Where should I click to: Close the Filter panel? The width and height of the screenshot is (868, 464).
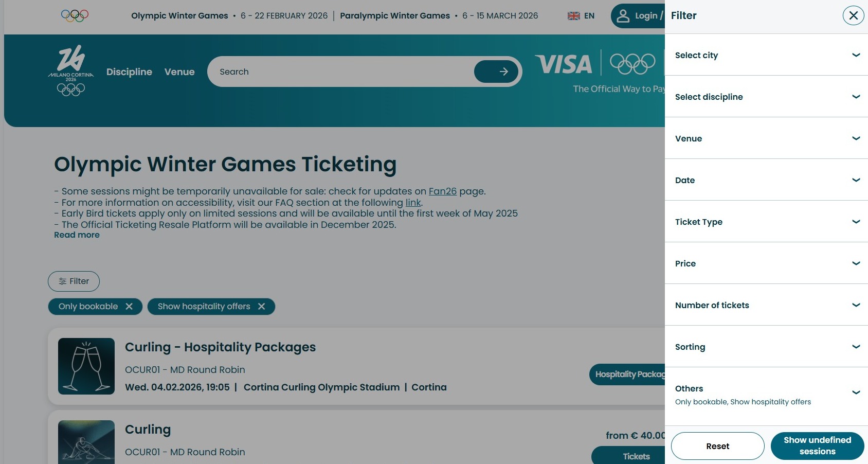pos(853,15)
